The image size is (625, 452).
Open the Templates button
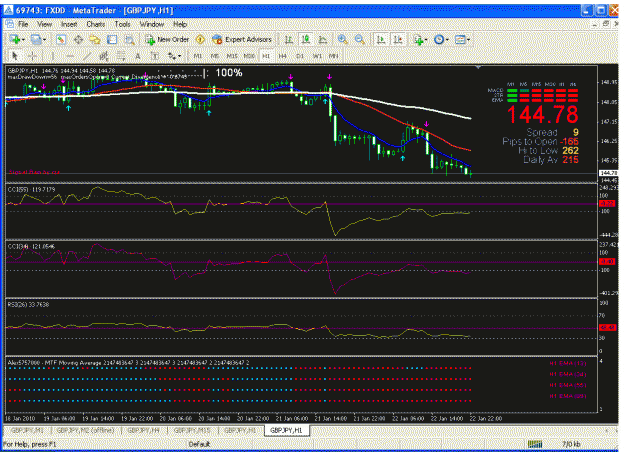click(x=460, y=39)
